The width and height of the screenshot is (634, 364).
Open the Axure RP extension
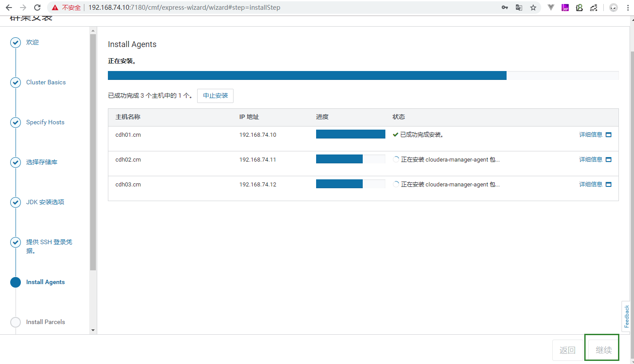coord(565,8)
